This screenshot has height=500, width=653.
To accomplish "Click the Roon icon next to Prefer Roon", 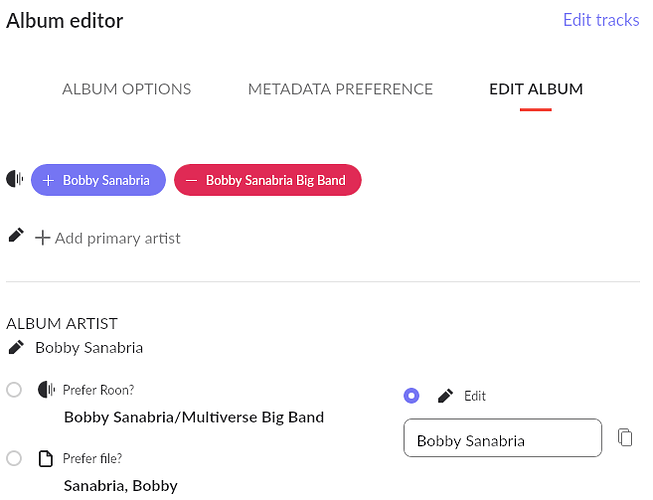I will pyautogui.click(x=45, y=389).
